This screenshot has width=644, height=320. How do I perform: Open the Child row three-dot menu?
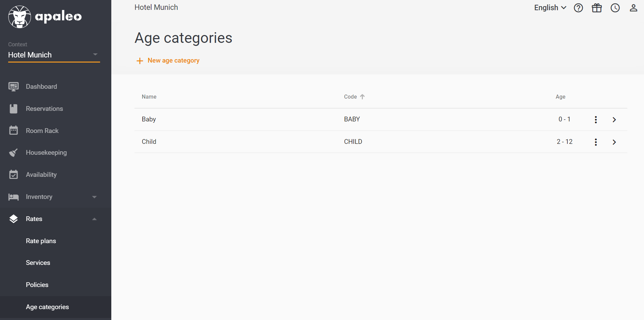coord(596,142)
